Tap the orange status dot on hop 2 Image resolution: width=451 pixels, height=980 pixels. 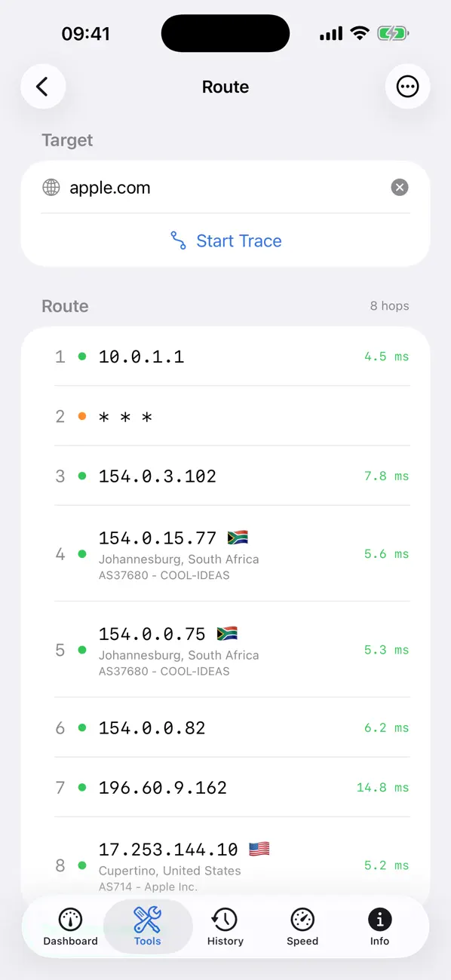point(81,416)
